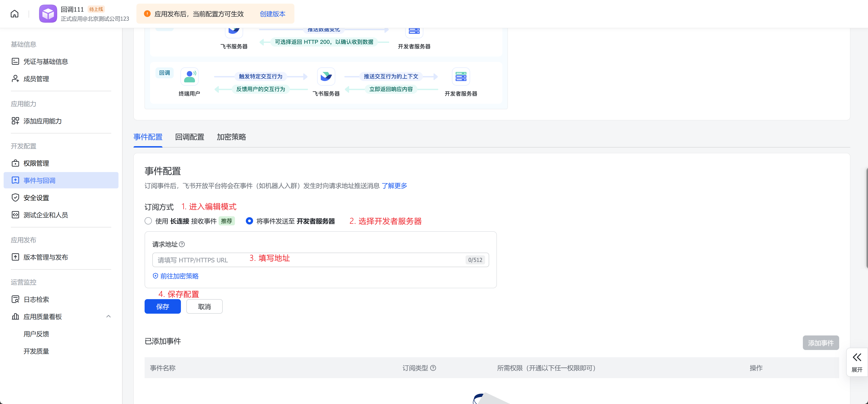This screenshot has width=868, height=404.
Task: Click the 前往加密策略 link
Action: [179, 276]
